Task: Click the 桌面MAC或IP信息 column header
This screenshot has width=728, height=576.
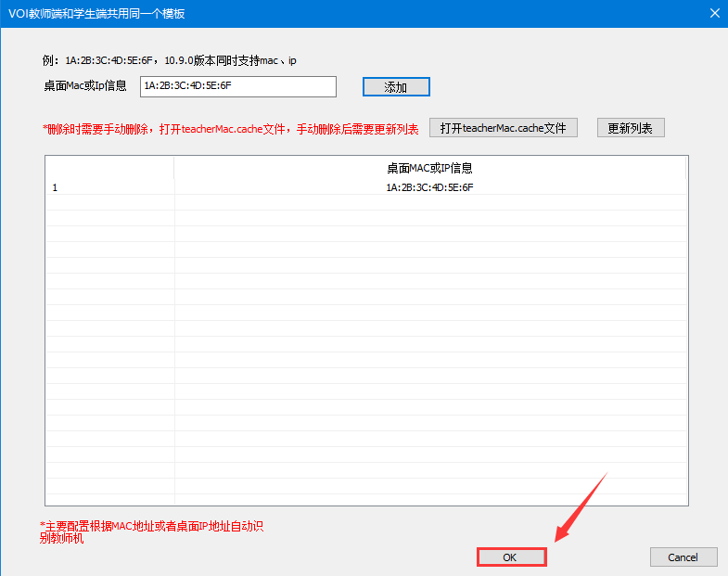Action: point(429,168)
